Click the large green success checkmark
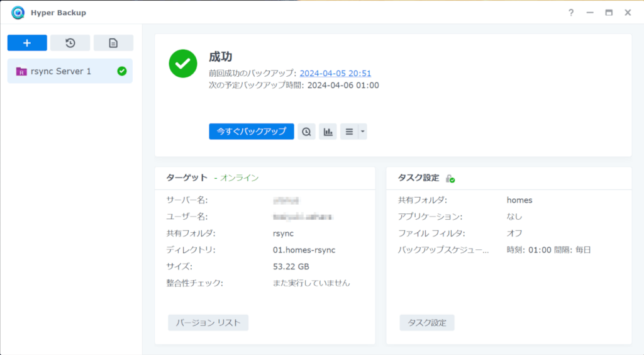Viewport: 644px width, 355px height. coord(183,64)
